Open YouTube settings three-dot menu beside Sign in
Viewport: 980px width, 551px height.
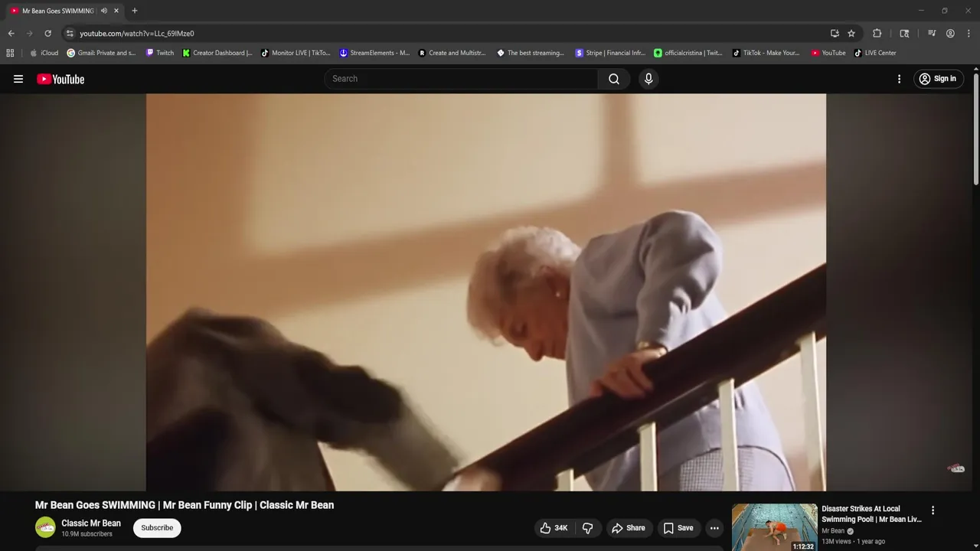coord(899,79)
